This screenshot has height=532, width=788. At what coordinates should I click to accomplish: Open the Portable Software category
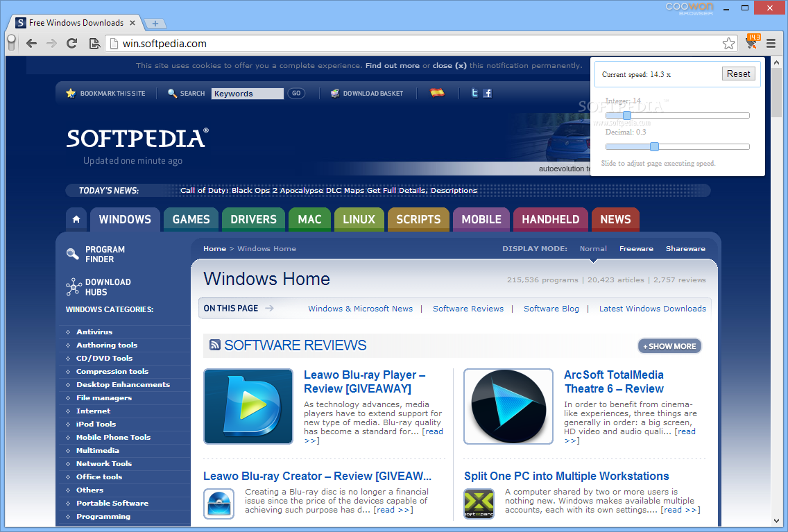[x=112, y=504]
